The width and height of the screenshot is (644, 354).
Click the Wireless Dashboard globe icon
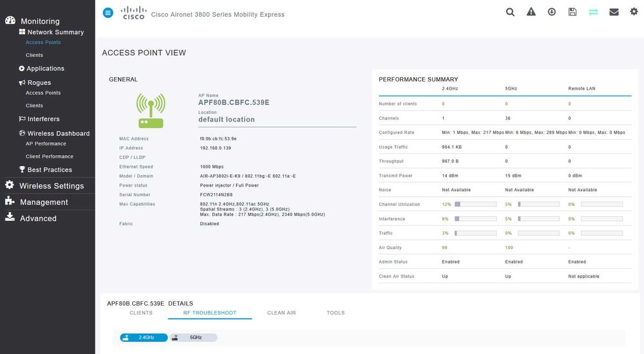[22, 133]
